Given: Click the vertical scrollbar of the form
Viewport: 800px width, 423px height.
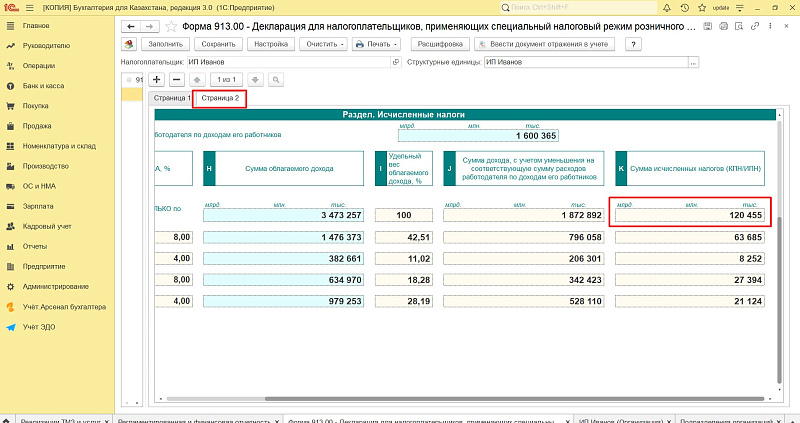Looking at the screenshot, I should coord(778,250).
